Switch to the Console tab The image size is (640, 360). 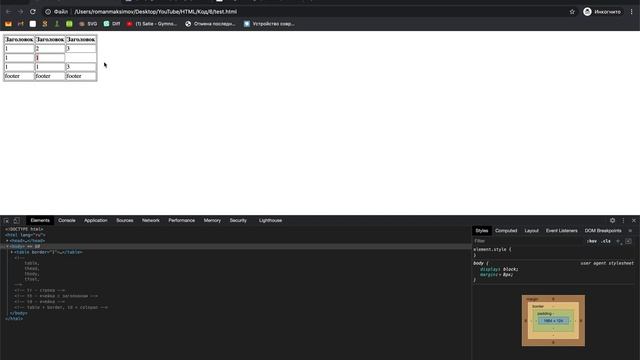[67, 220]
